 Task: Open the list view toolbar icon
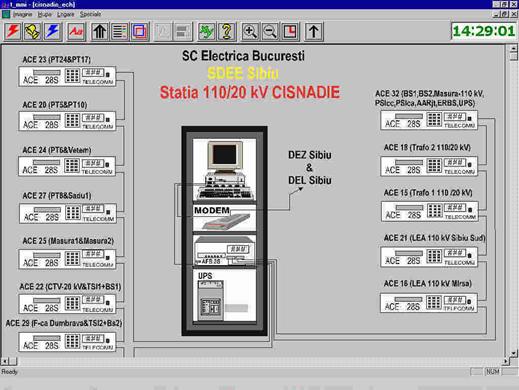[119, 32]
